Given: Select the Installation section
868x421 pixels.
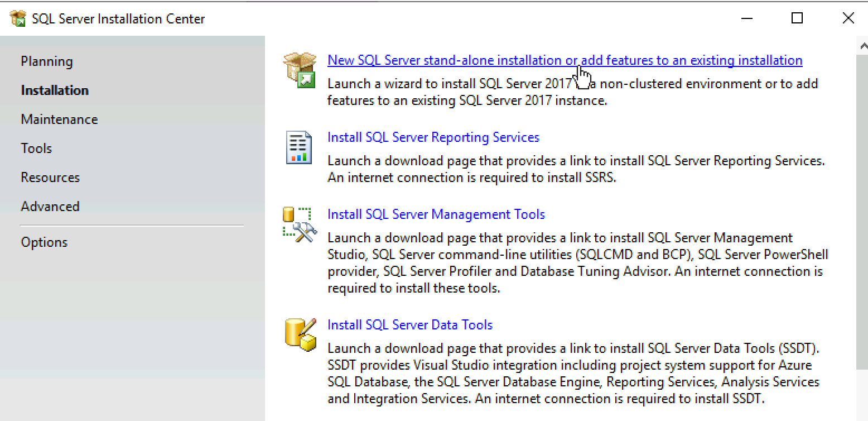Looking at the screenshot, I should (x=55, y=90).
